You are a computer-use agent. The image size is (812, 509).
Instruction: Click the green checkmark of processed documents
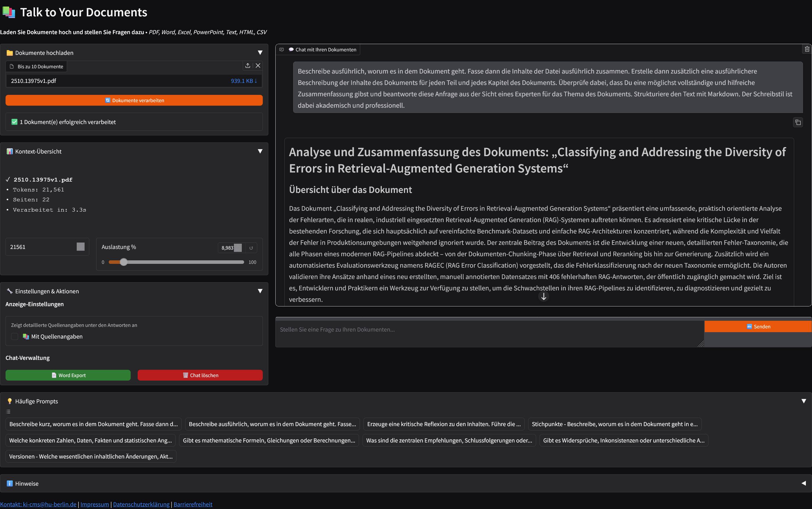(14, 121)
